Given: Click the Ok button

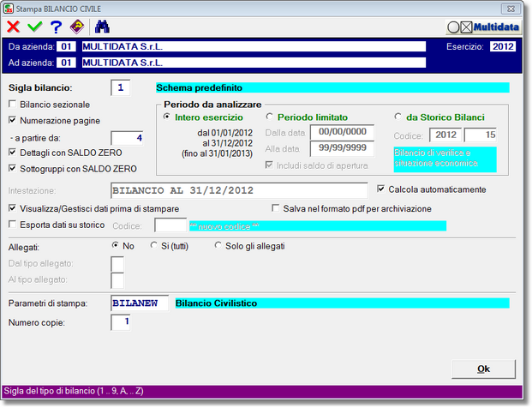Looking at the screenshot, I should pos(483,369).
